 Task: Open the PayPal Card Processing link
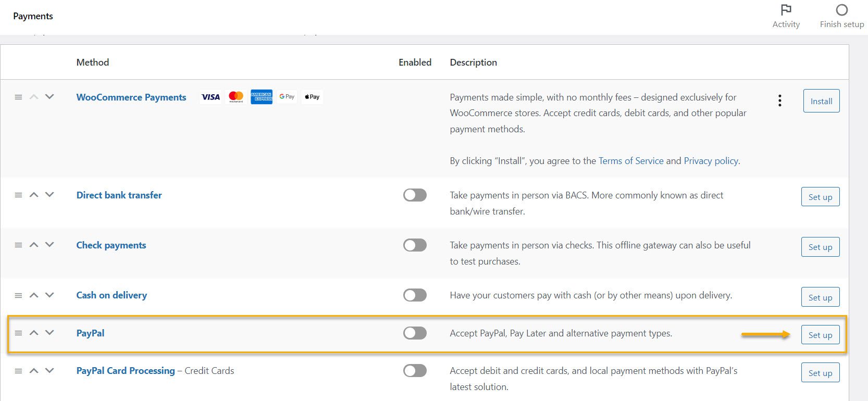pos(126,371)
